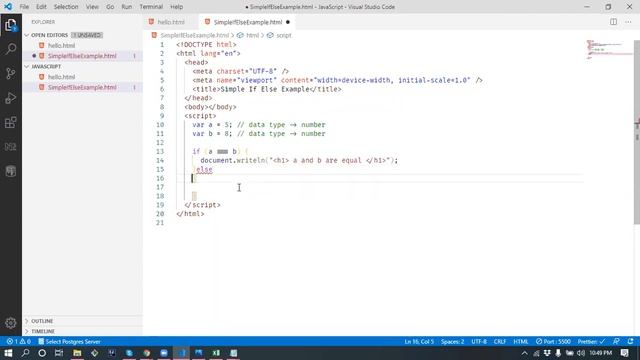640x360 pixels.
Task: Click the feedback icon in status bar
Action: 616,342
